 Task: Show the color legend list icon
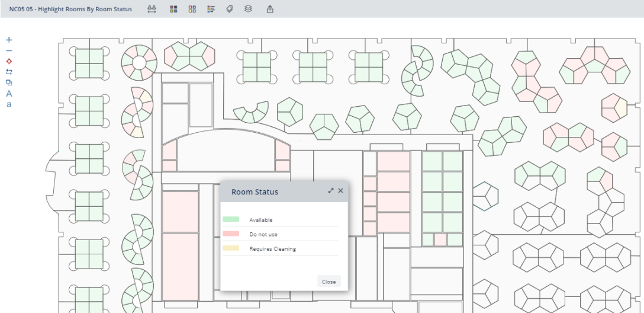[211, 9]
